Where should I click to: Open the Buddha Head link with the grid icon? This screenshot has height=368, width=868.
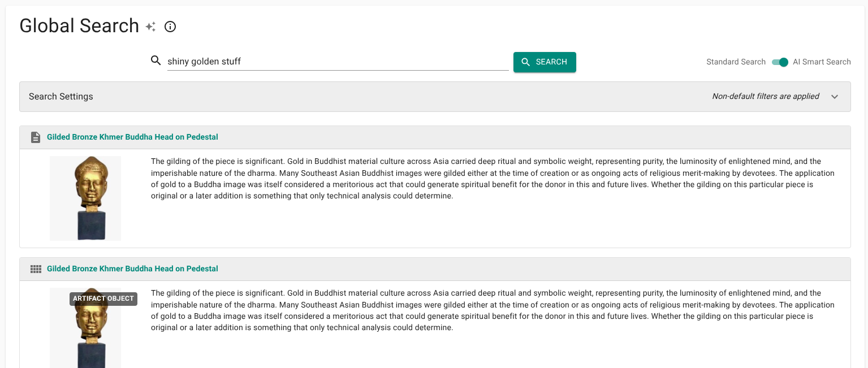132,269
